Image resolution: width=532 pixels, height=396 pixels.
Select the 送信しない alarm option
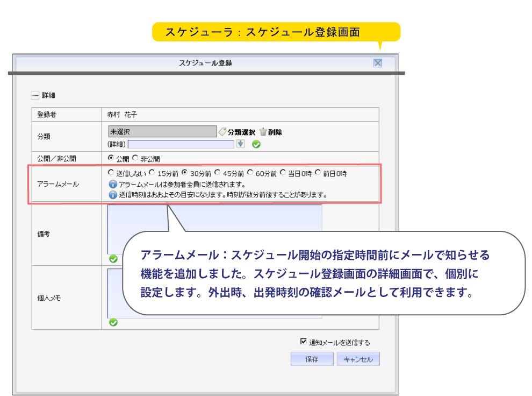111,173
